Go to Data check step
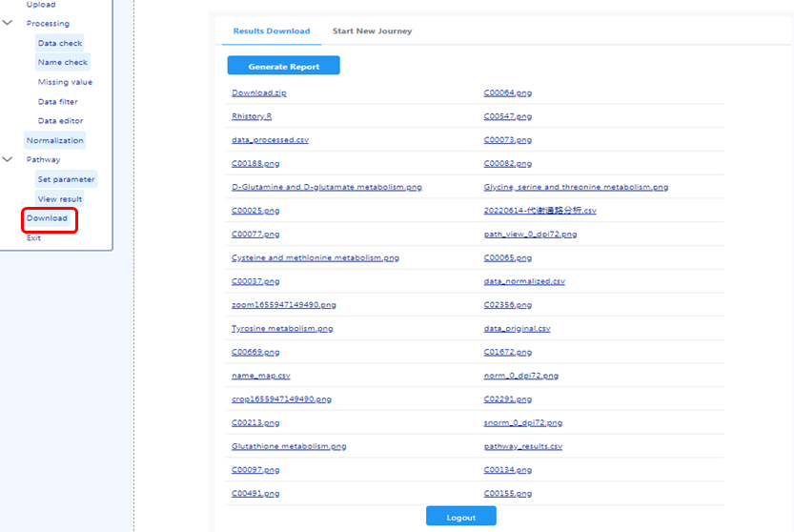This screenshot has width=794, height=532. coord(60,43)
